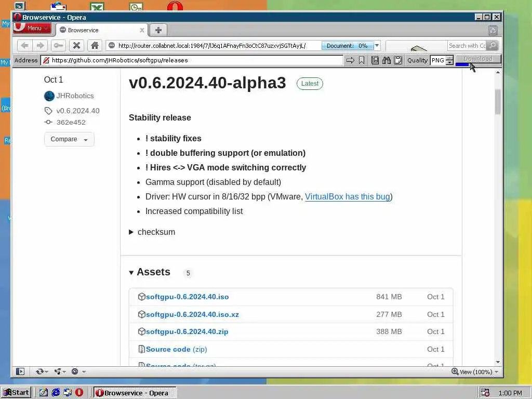532x399 pixels.
Task: Click the zoom magnifier in status bar
Action: (455, 371)
